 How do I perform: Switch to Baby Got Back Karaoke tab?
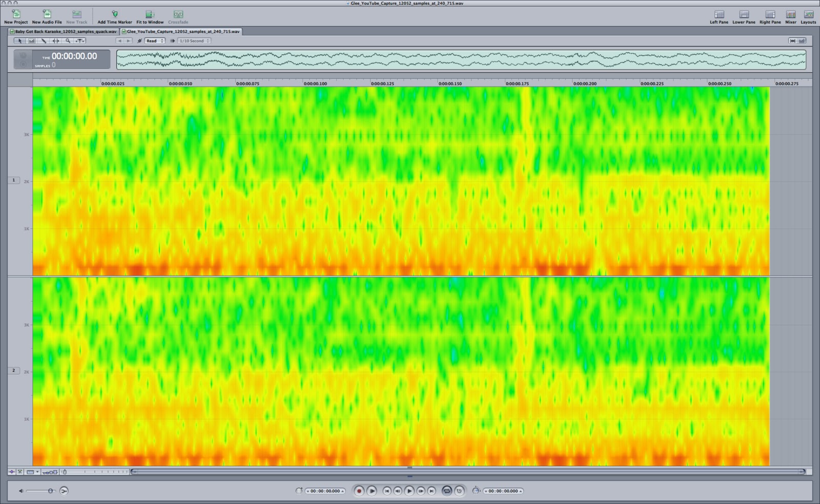pyautogui.click(x=64, y=31)
